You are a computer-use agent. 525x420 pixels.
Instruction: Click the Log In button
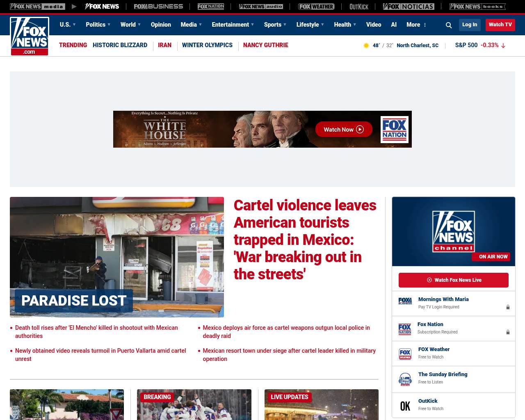[470, 25]
